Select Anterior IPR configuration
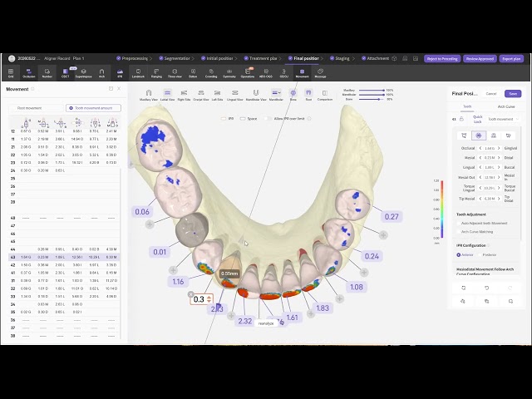 [x=459, y=255]
